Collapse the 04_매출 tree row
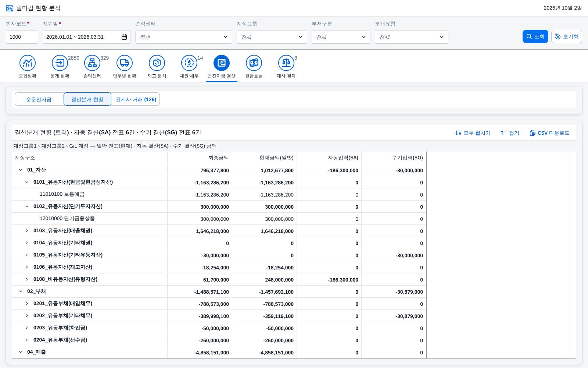 pyautogui.click(x=21, y=352)
